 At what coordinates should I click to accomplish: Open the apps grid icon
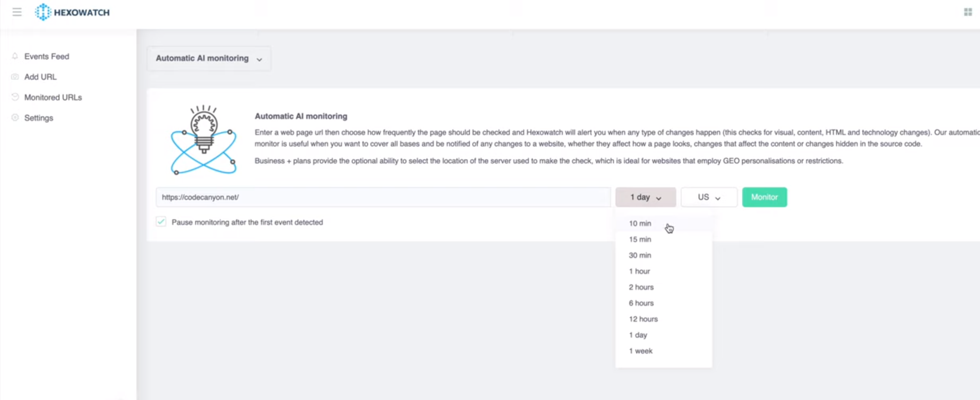[968, 12]
